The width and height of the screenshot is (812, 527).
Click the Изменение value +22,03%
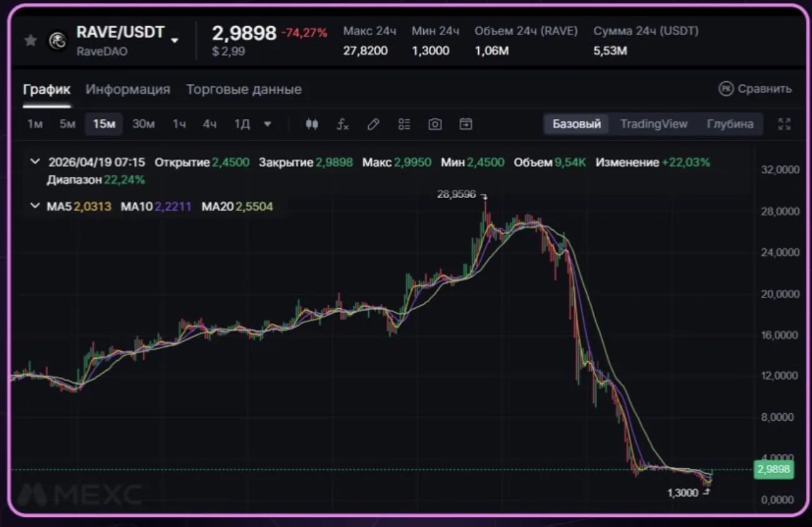click(686, 163)
